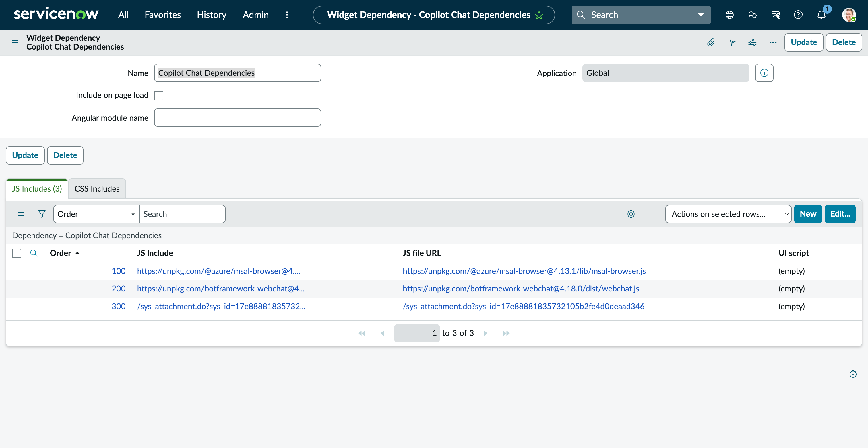Expand the Actions on selected rows dropdown
The width and height of the screenshot is (868, 448).
[x=728, y=214]
